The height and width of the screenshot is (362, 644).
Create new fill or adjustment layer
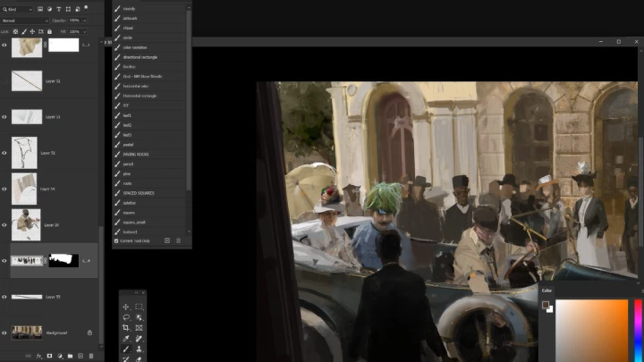click(x=60, y=356)
